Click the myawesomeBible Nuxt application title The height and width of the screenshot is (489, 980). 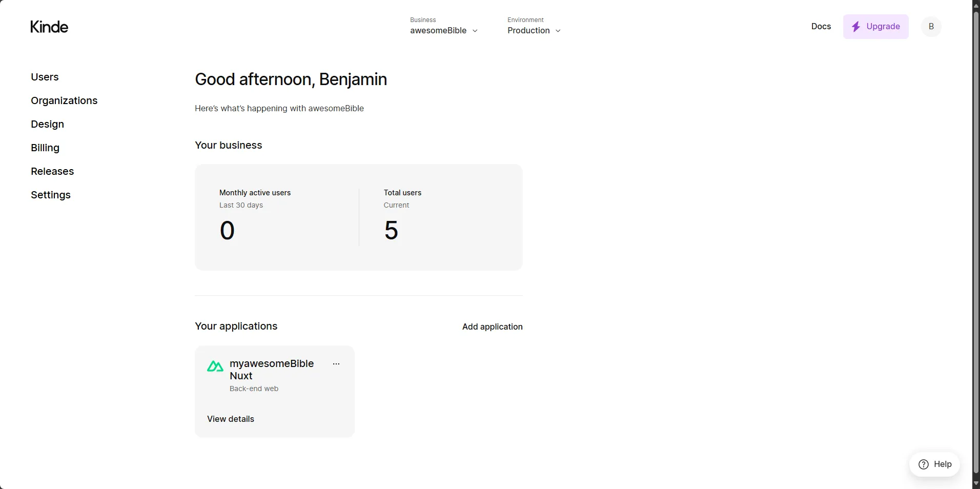click(x=272, y=370)
